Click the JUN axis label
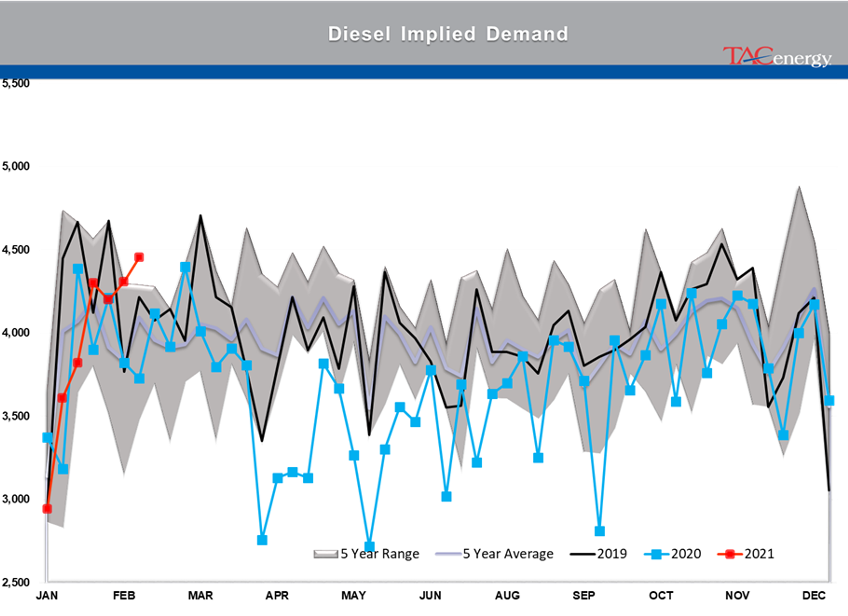 point(430,596)
